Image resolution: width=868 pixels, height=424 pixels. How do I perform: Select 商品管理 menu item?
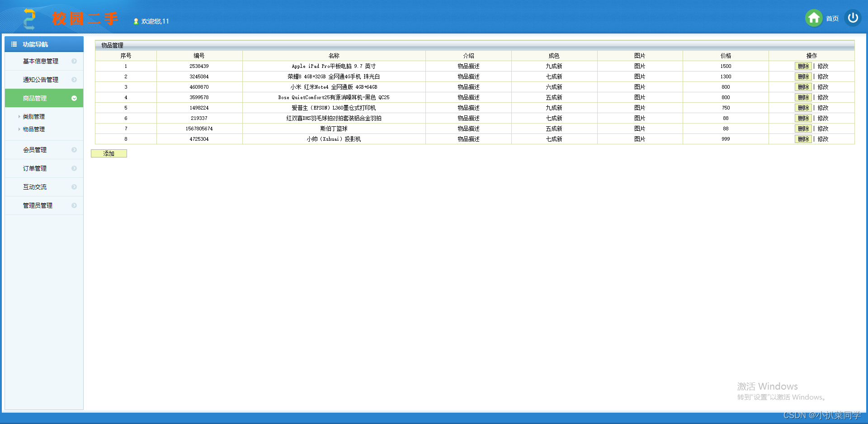pyautogui.click(x=44, y=98)
